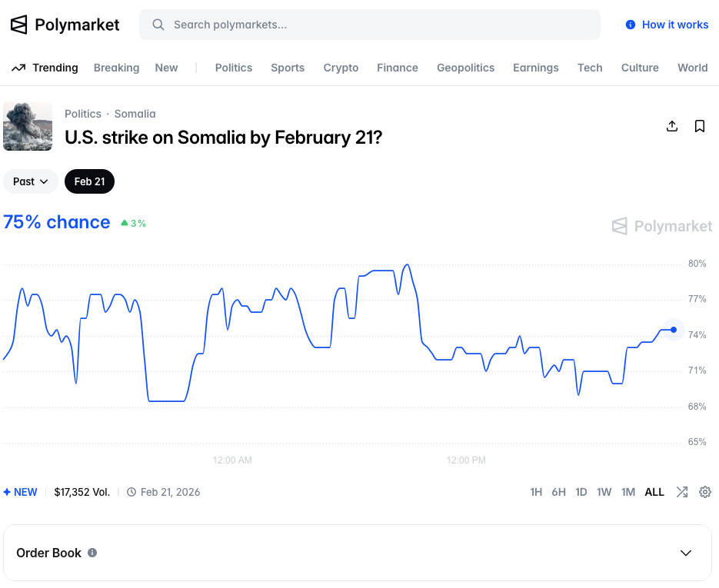The height and width of the screenshot is (588, 719).
Task: Open the Past markets dropdown
Action: 31,181
